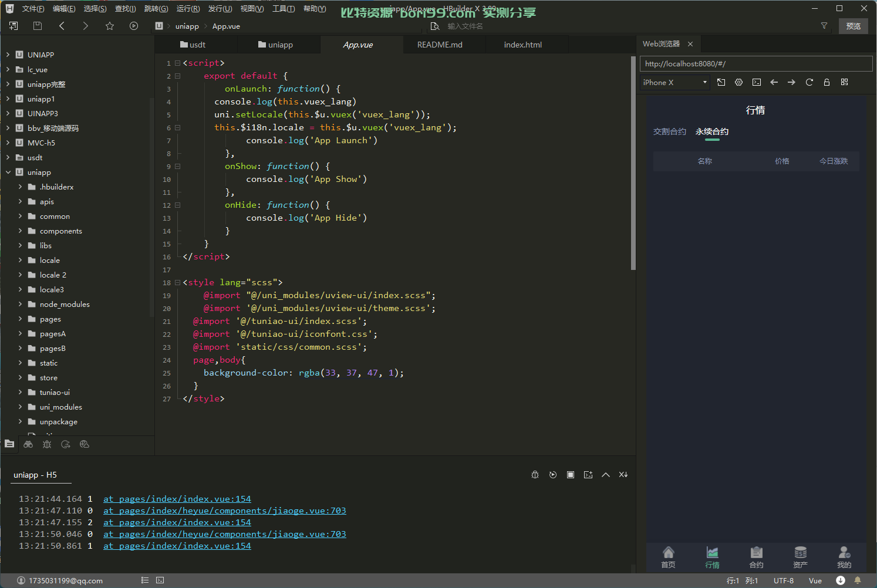
Task: Click the notification bell in status bar
Action: [x=858, y=580]
